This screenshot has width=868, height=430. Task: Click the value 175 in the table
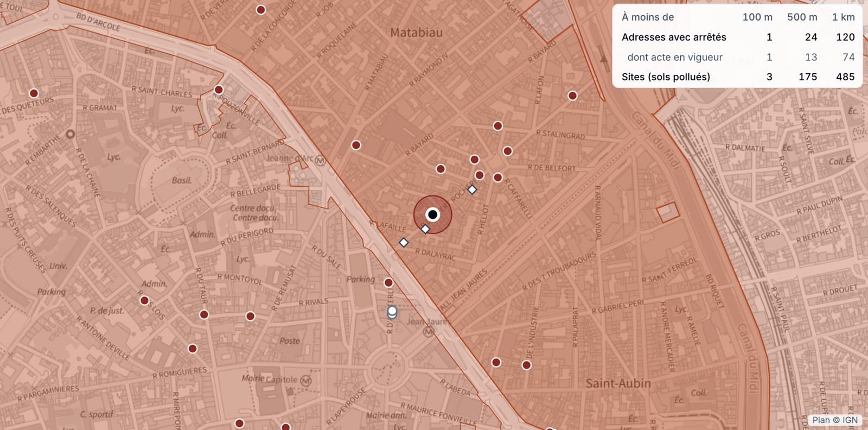point(808,77)
